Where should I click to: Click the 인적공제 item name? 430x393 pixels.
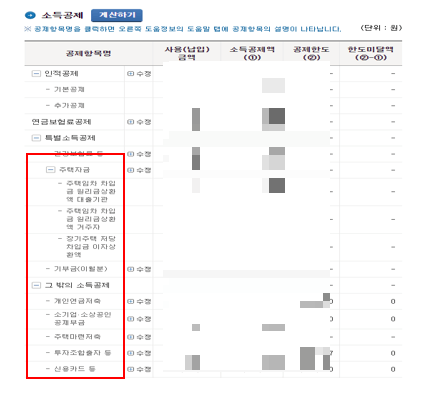[x=62, y=73]
